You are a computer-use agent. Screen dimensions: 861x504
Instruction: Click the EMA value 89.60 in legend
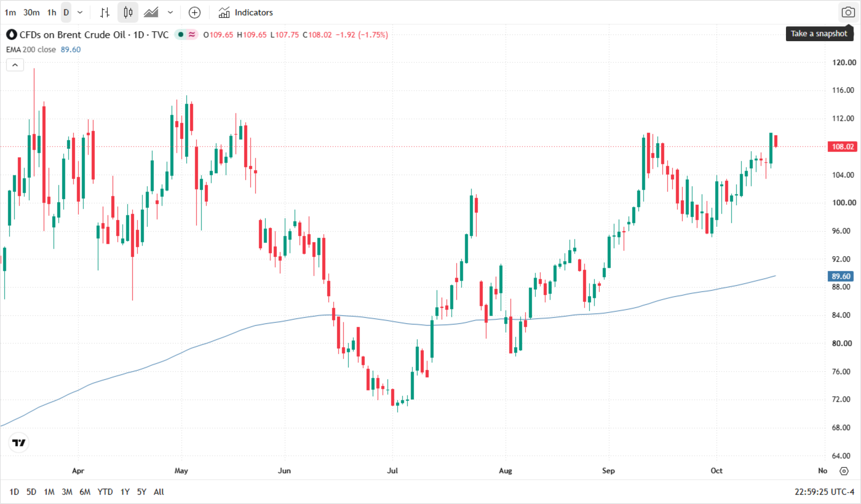pos(71,49)
